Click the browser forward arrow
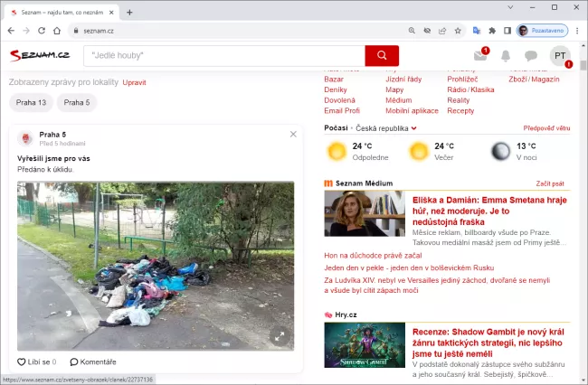The width and height of the screenshot is (588, 385). point(26,31)
